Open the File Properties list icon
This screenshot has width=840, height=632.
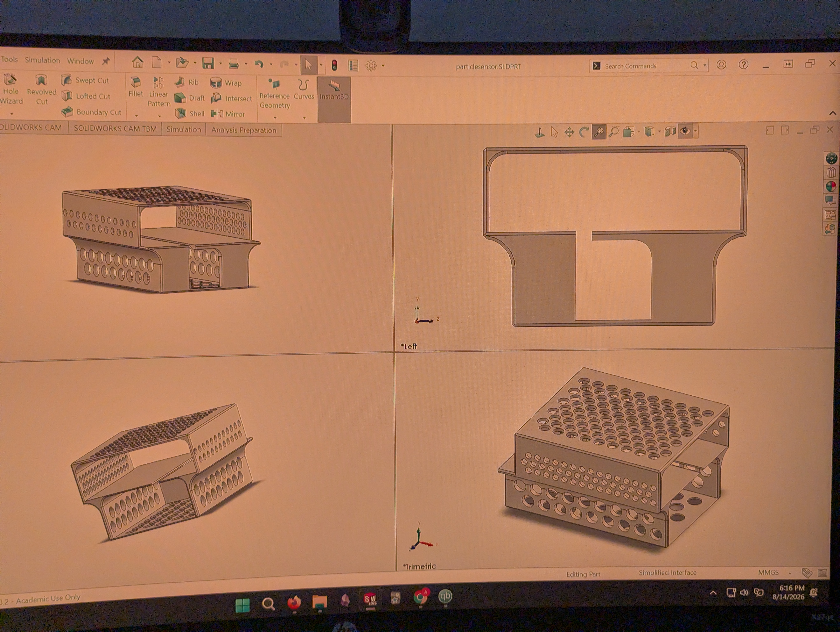[353, 66]
